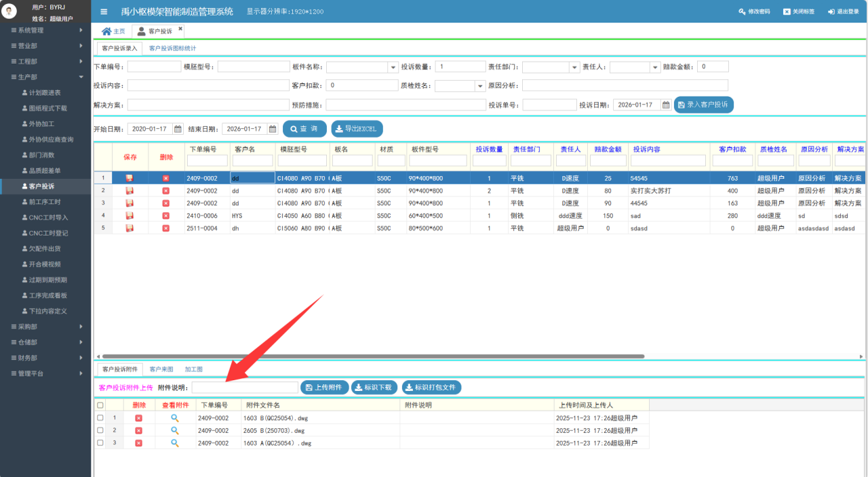This screenshot has width=868, height=477.
Task: Click the hamburger menu icon in header
Action: point(104,12)
